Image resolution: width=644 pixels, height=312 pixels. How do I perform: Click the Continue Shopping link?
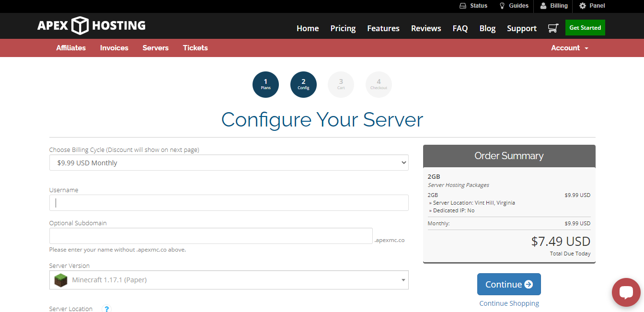[x=509, y=303]
